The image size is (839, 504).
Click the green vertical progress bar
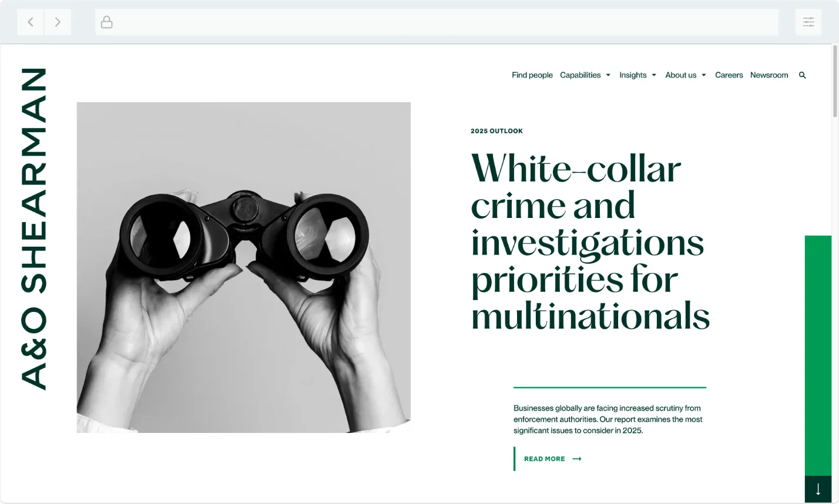point(818,355)
